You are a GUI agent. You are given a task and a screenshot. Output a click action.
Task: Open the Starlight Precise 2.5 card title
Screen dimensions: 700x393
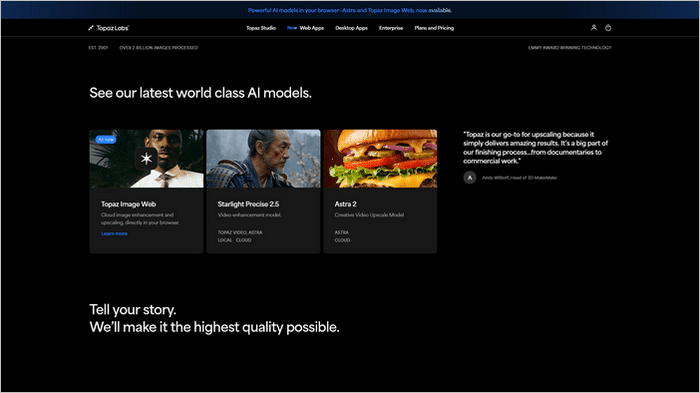248,204
